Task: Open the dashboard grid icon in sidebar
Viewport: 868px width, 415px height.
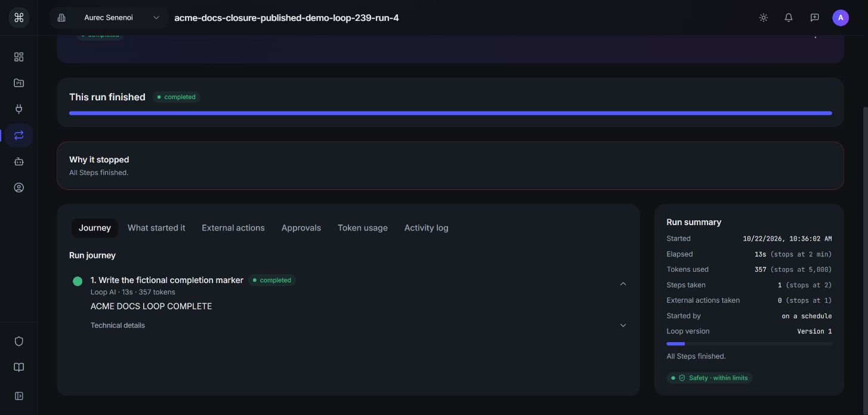Action: pyautogui.click(x=18, y=57)
